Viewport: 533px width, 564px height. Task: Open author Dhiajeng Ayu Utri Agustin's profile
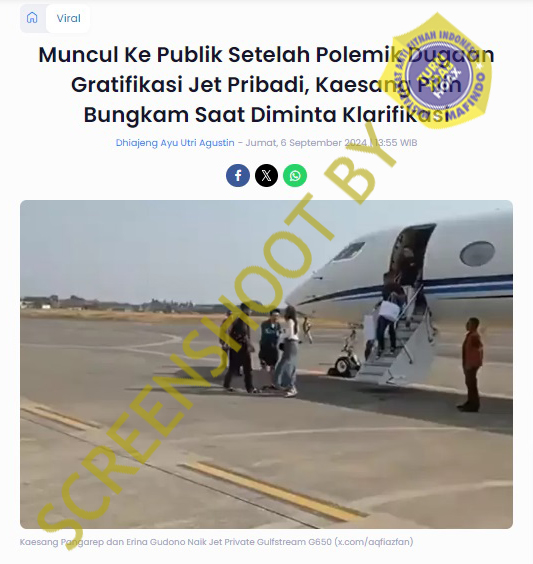(175, 143)
